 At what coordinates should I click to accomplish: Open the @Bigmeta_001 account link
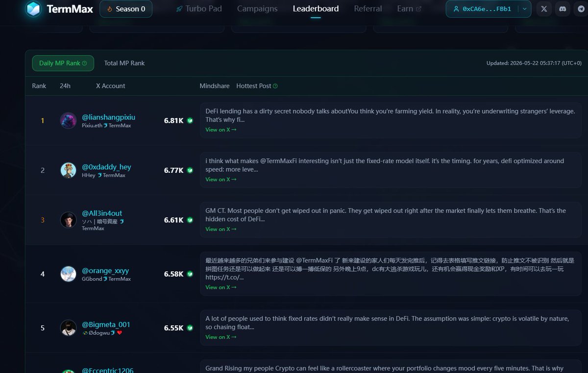pos(106,325)
